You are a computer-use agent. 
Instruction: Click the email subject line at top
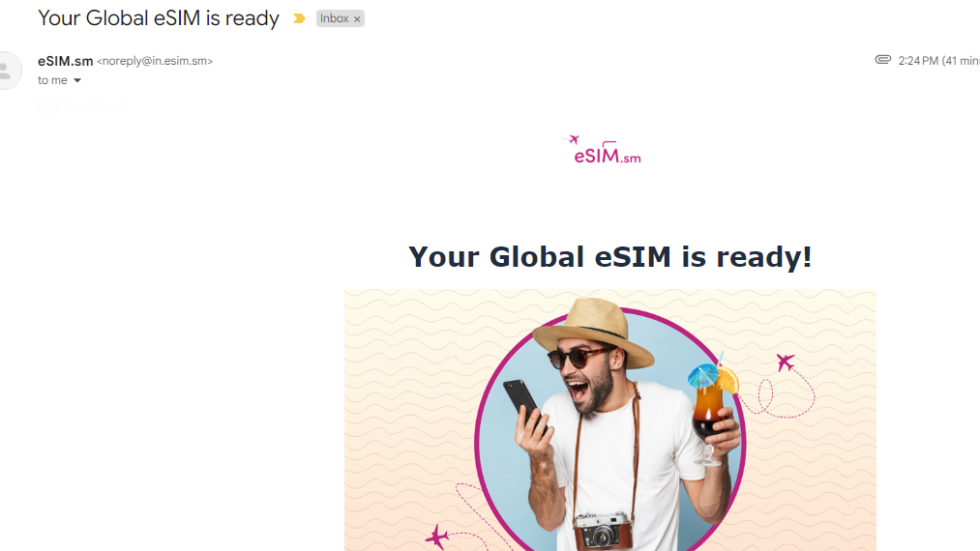[x=158, y=18]
